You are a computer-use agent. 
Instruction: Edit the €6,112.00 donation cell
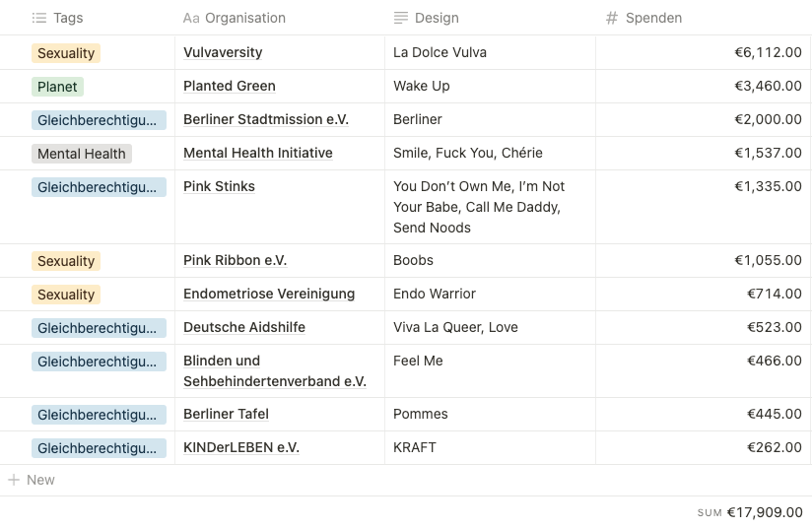[768, 52]
